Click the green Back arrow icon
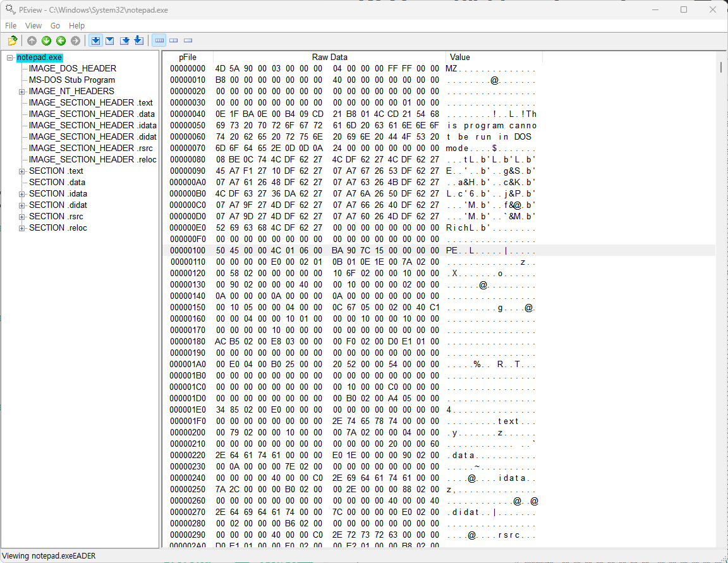This screenshot has height=563, width=728. pos(61,41)
